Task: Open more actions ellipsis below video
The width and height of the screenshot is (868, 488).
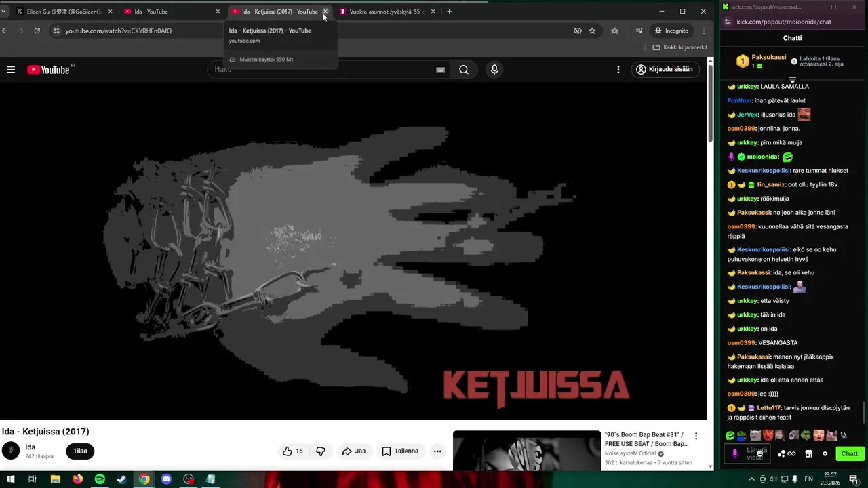Action: coord(437,451)
